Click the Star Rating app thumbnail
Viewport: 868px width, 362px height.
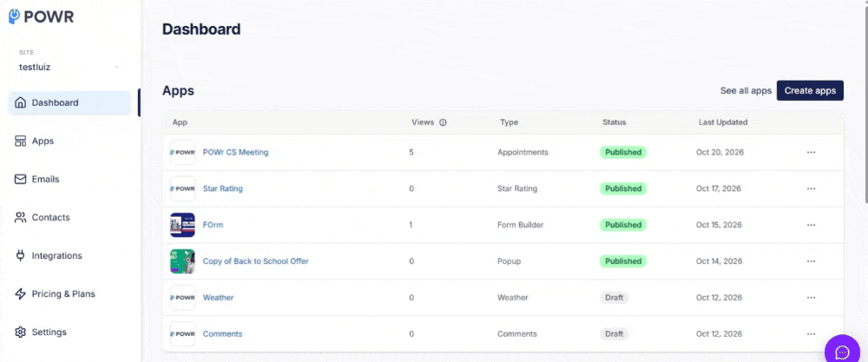click(182, 188)
